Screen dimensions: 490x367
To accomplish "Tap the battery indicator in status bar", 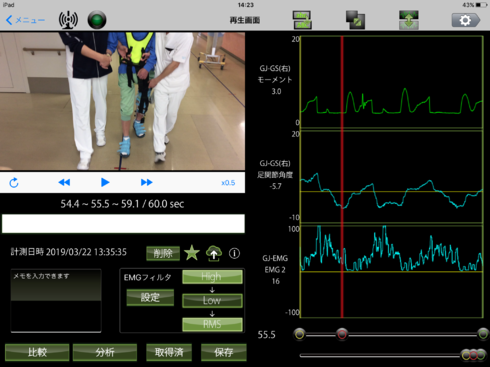I will [482, 5].
